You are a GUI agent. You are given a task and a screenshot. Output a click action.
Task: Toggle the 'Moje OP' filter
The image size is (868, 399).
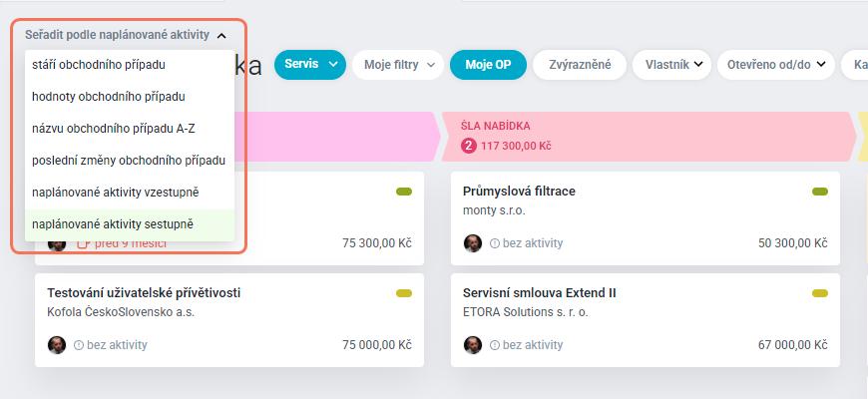[x=488, y=65]
